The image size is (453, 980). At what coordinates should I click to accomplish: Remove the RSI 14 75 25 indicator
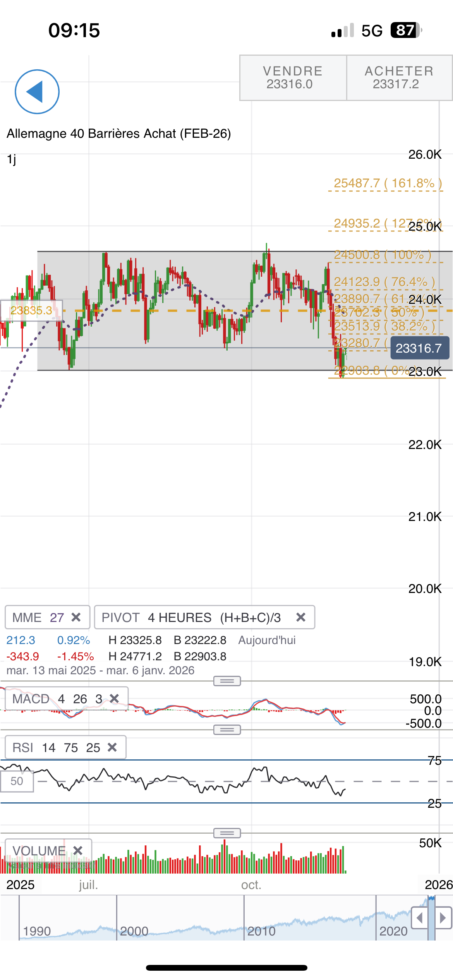pyautogui.click(x=112, y=747)
